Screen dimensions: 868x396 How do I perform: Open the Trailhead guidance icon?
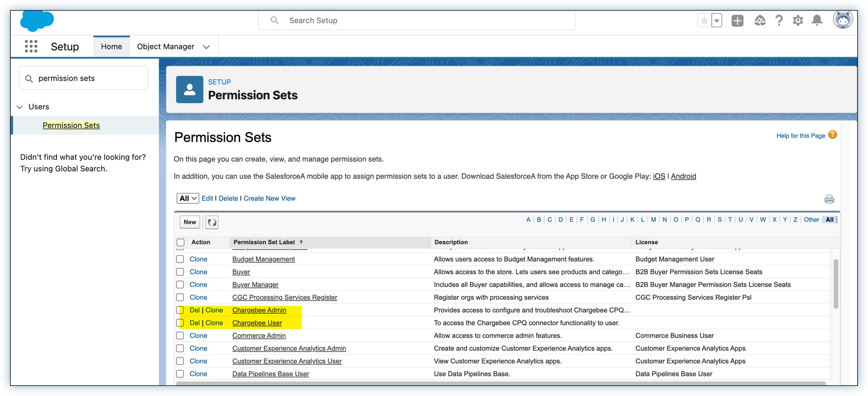[x=760, y=21]
